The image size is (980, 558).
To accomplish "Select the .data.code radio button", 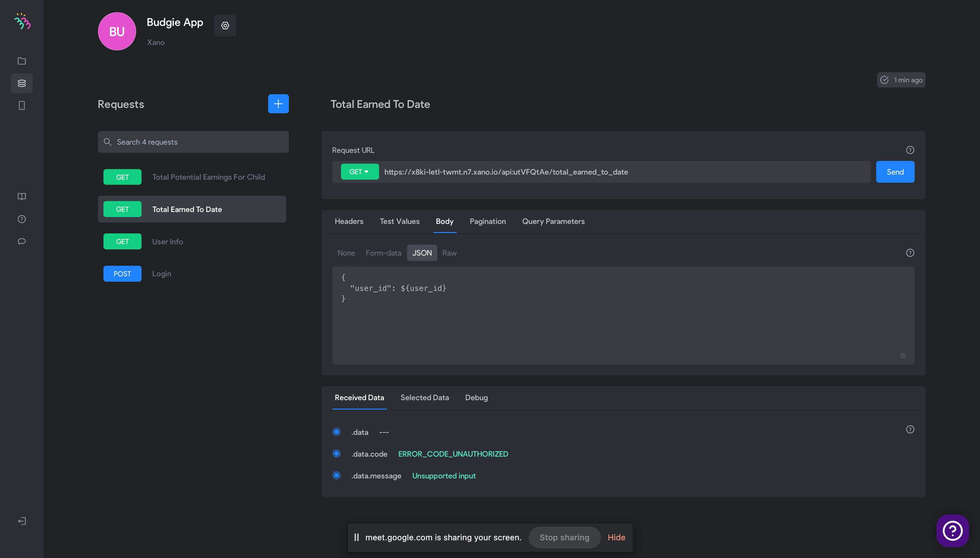I will click(x=337, y=454).
